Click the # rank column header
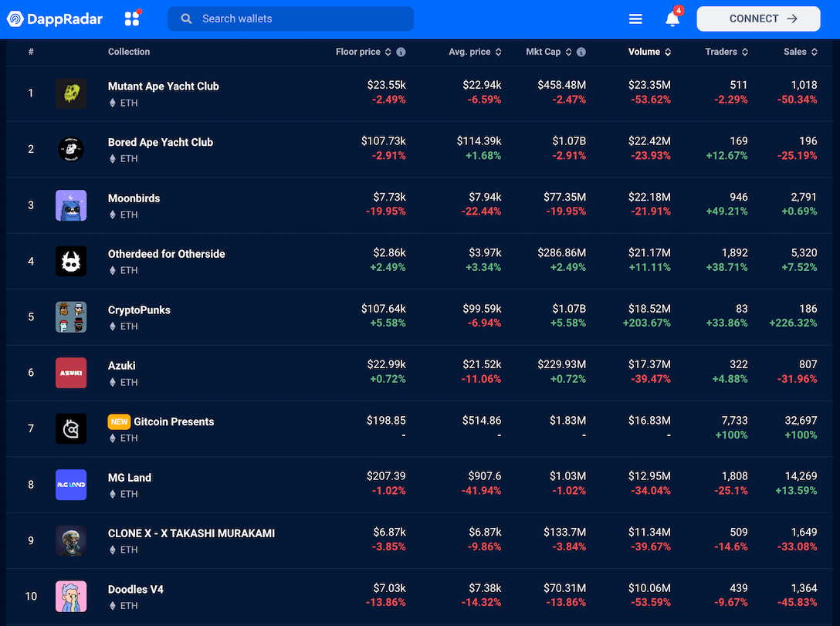 (31, 52)
